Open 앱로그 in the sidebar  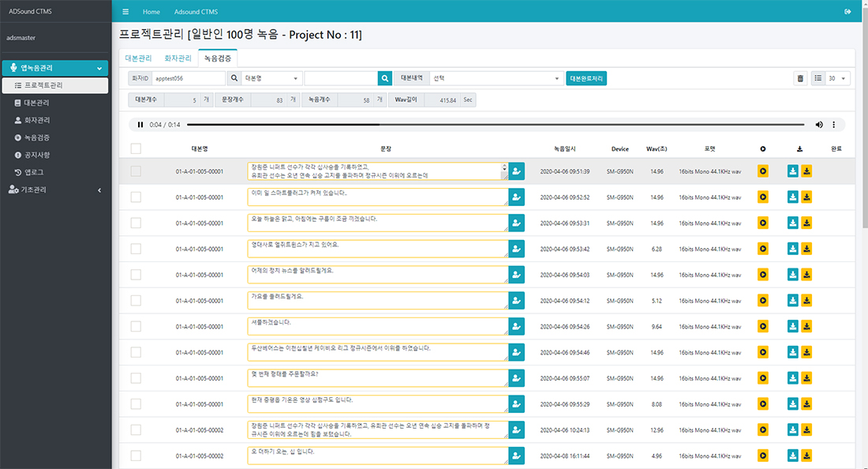click(54, 172)
